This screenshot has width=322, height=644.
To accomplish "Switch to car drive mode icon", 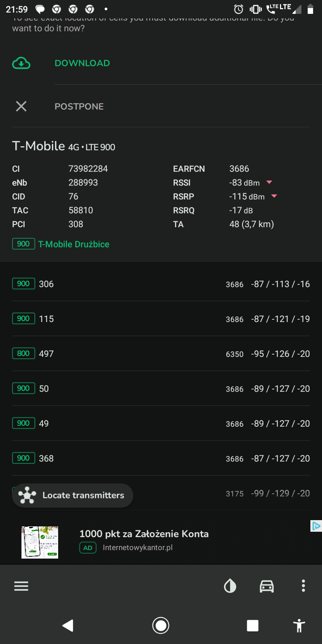I will [x=267, y=586].
